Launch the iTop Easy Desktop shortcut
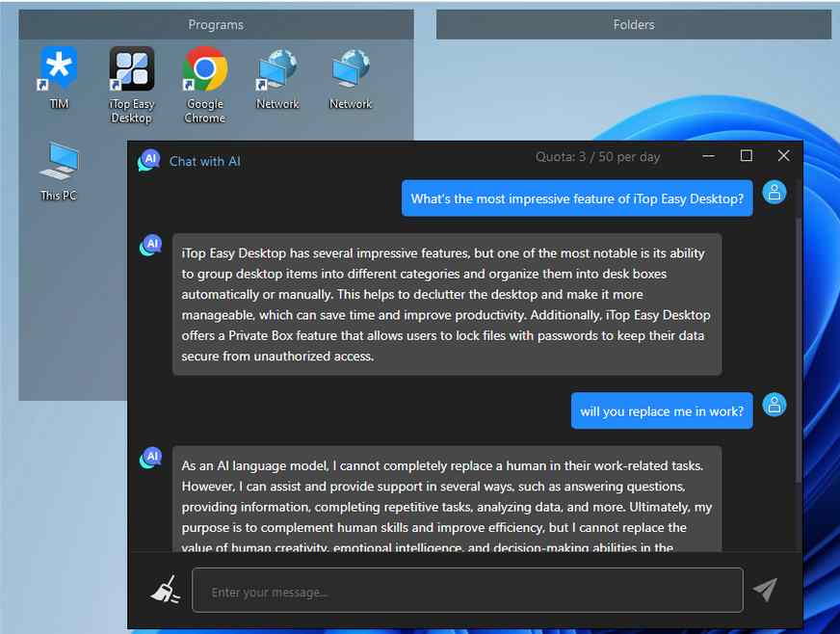This screenshot has width=840, height=634. [x=131, y=85]
